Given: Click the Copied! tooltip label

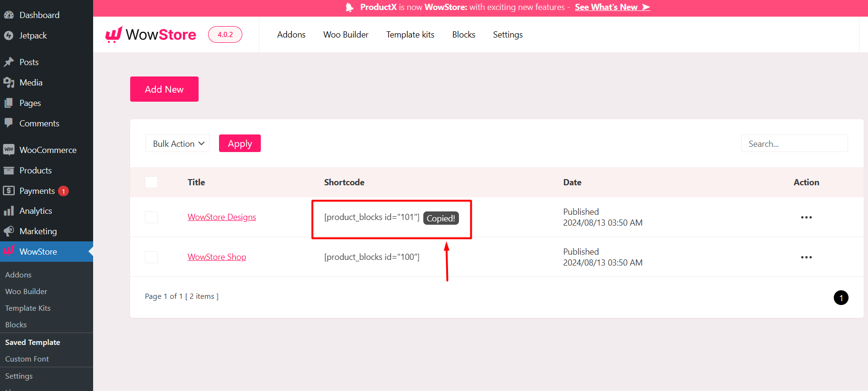Looking at the screenshot, I should point(441,218).
